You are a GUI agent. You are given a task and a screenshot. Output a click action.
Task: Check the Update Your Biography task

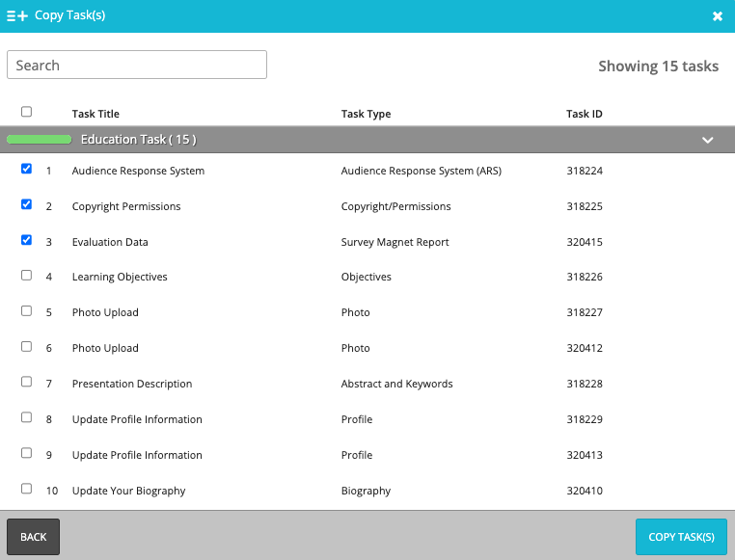[27, 489]
